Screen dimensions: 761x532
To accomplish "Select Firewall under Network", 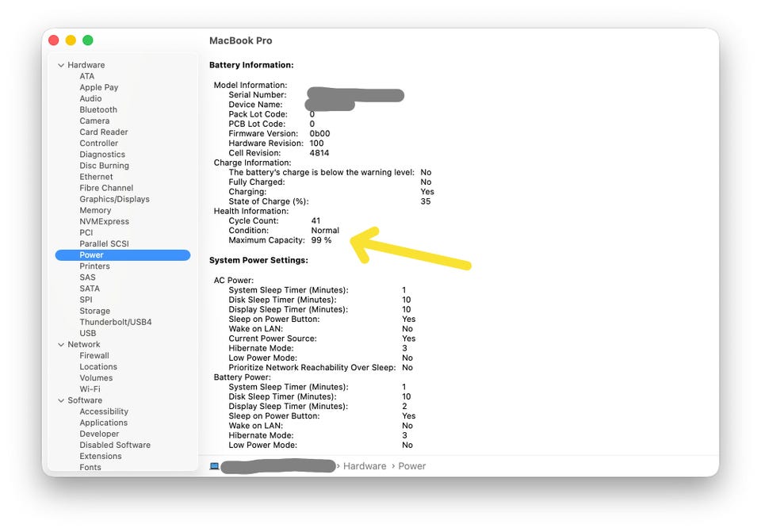I will click(x=94, y=355).
